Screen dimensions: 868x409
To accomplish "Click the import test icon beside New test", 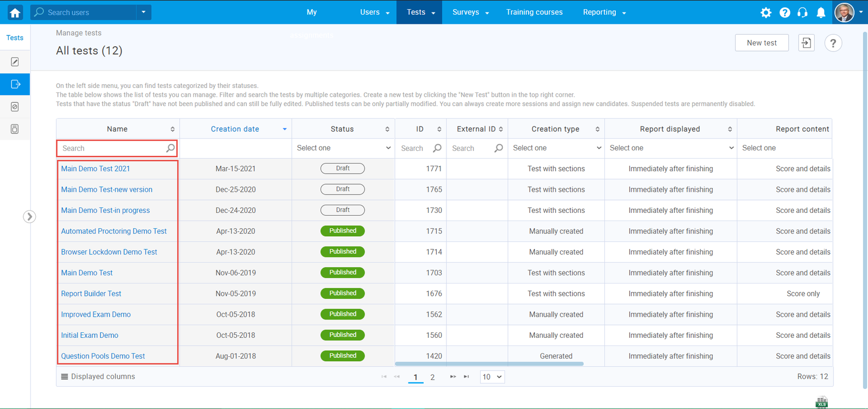I will [806, 43].
